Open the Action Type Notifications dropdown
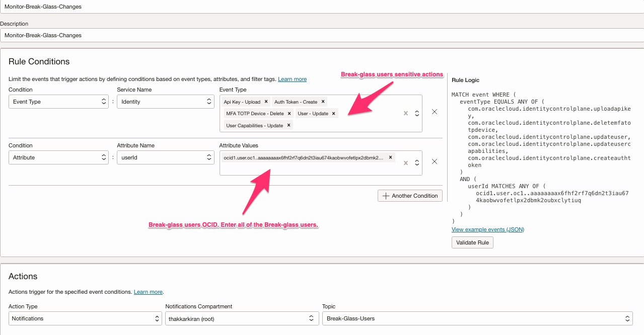This screenshot has width=644, height=335. 85,318
